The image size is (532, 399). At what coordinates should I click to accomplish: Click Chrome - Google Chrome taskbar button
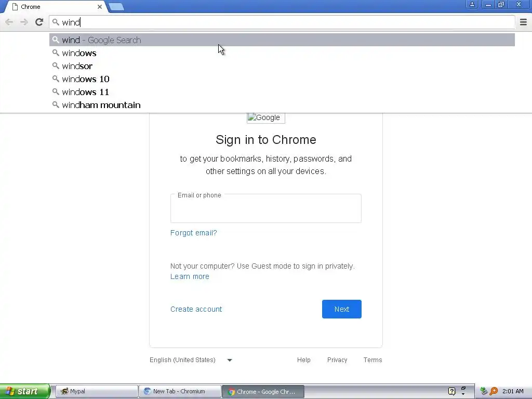tap(263, 392)
